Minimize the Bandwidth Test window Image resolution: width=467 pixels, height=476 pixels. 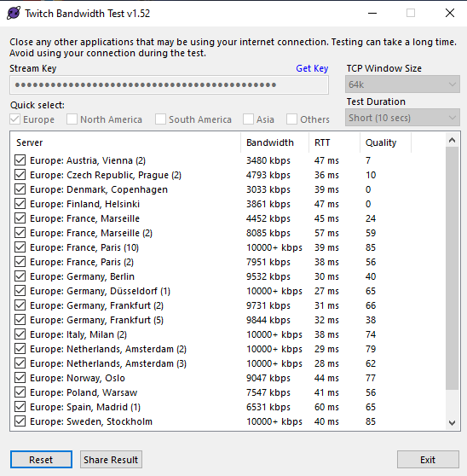(372, 13)
